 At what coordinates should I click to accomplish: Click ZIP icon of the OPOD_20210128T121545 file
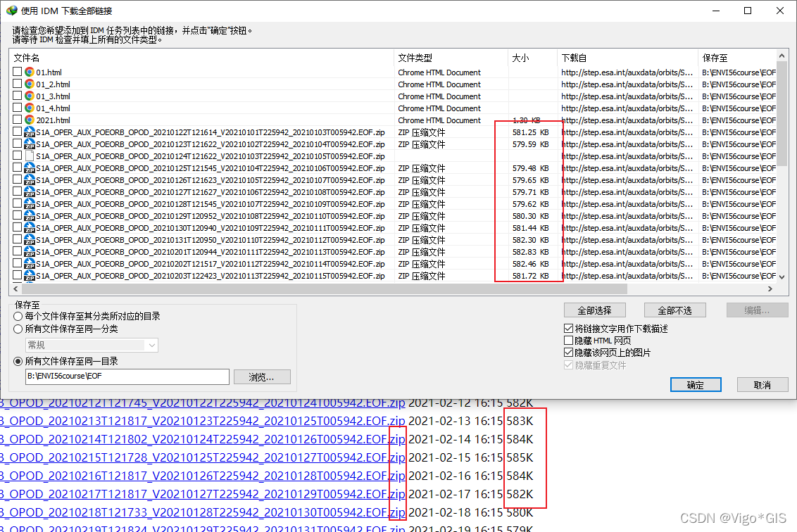tap(30, 204)
